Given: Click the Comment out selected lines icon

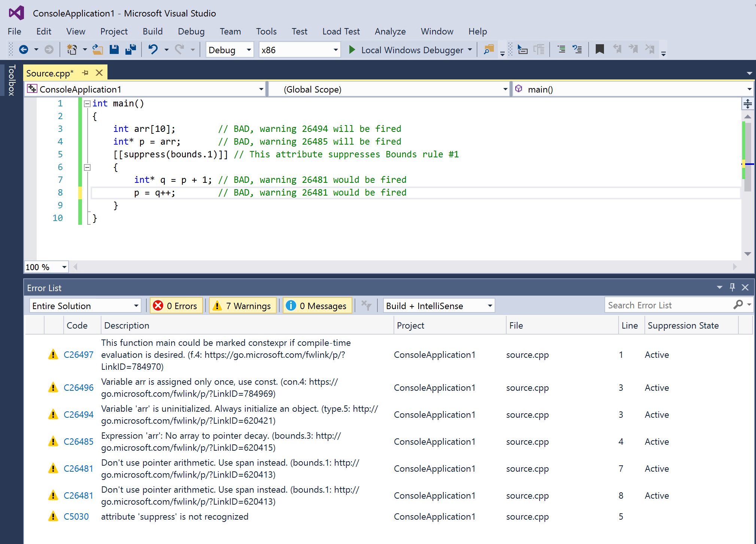Looking at the screenshot, I should [x=561, y=49].
